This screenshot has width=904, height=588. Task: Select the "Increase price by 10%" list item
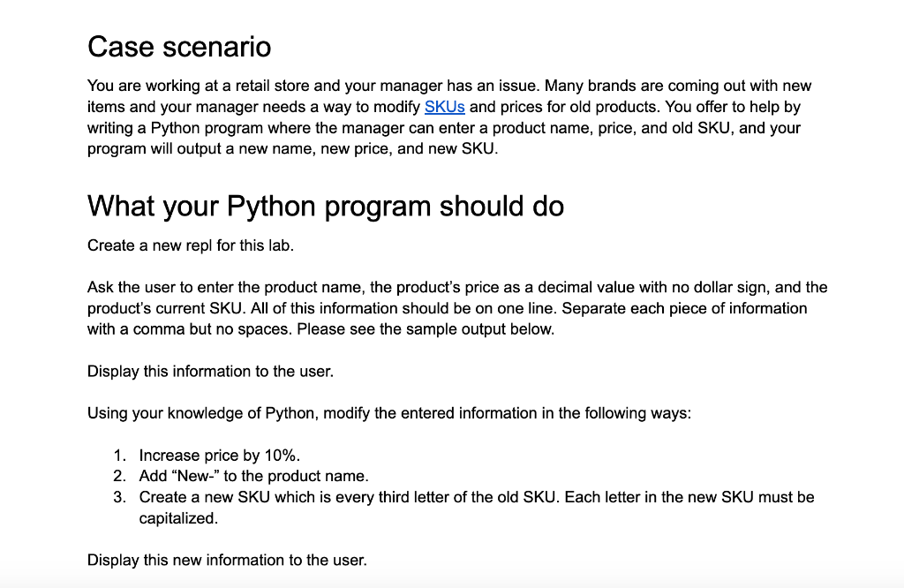click(x=220, y=456)
